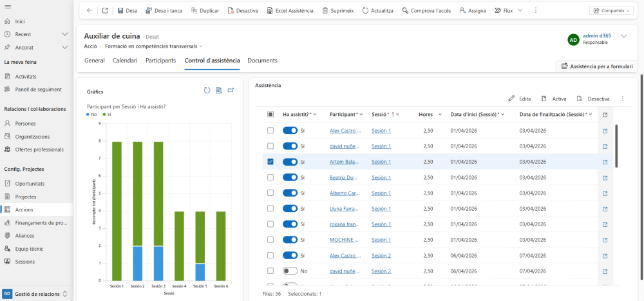Go back with the arrow icon
This screenshot has width=644, height=301.
90,11
